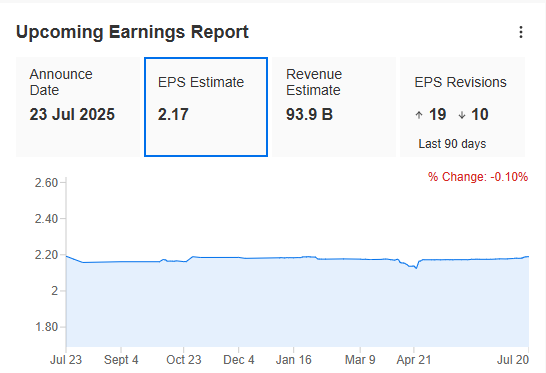
Task: Click the Jul 23 x-axis label
Action: tap(66, 360)
